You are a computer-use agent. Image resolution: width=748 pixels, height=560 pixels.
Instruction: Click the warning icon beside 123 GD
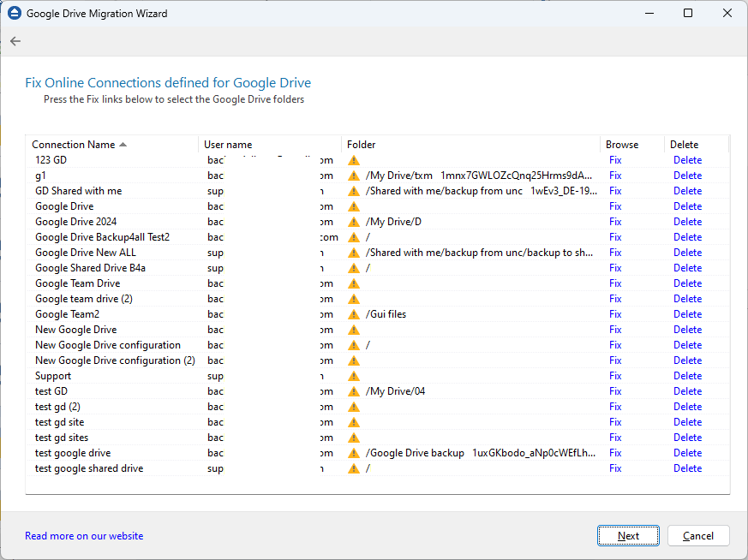(354, 159)
